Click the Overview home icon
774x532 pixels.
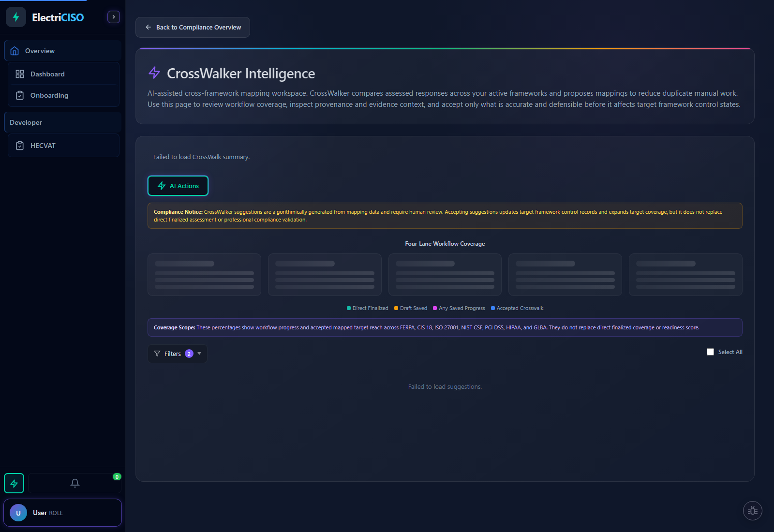(15, 51)
